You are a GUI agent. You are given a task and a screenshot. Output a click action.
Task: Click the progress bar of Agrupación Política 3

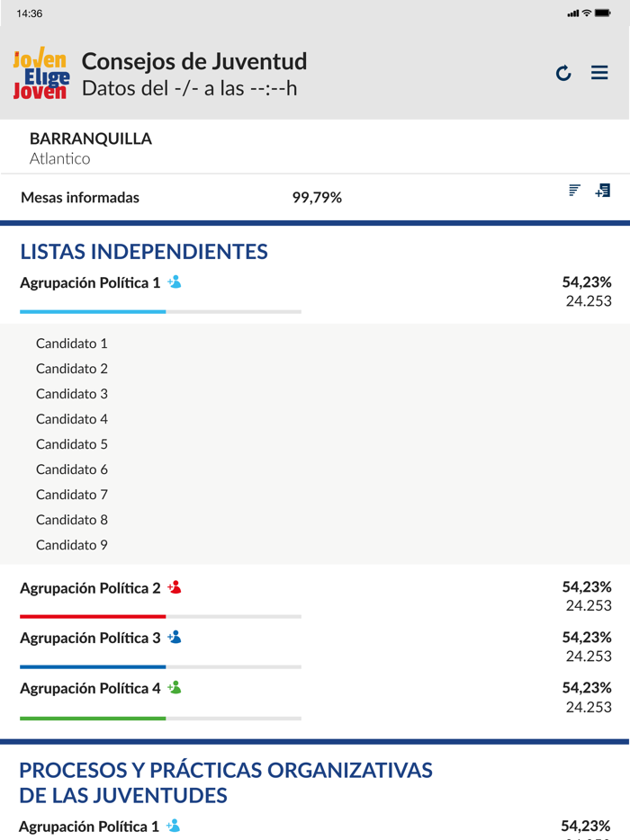160,666
